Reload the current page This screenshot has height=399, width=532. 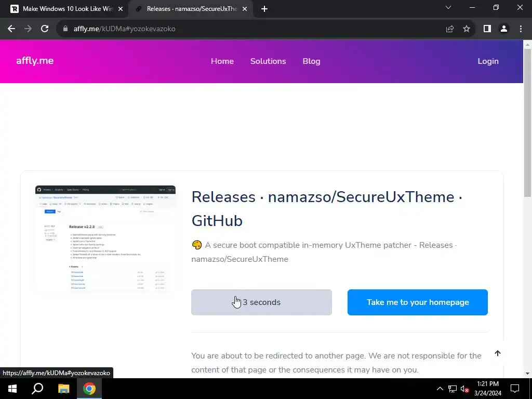pos(45,29)
